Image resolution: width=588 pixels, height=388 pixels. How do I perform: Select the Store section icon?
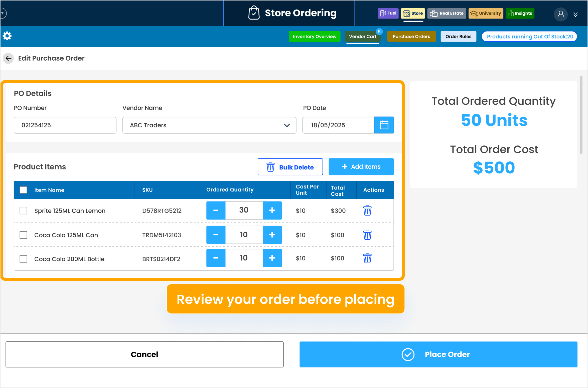tap(413, 13)
